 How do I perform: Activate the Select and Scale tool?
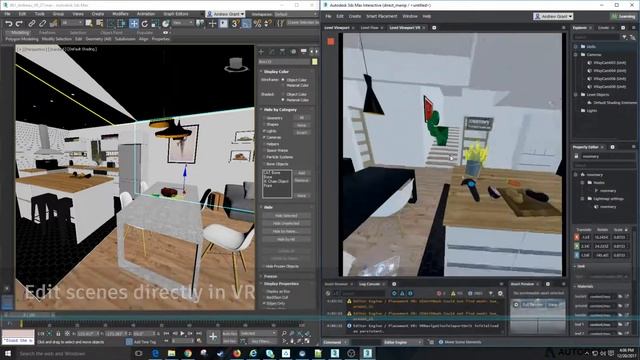(x=155, y=24)
